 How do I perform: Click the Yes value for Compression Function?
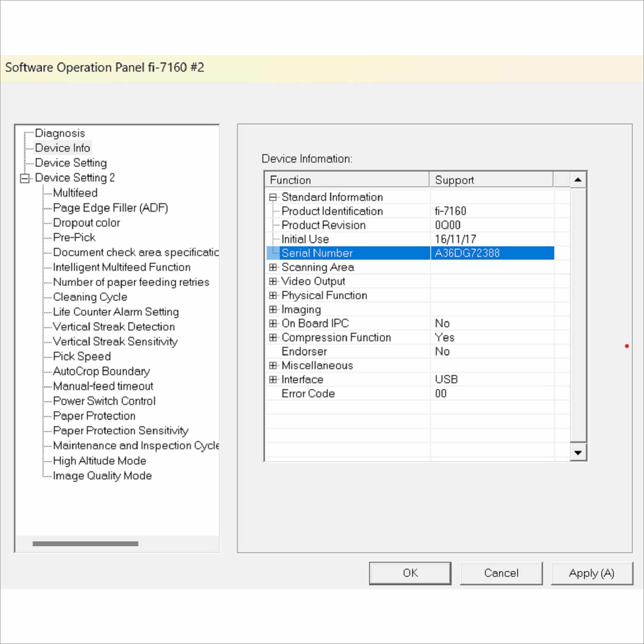click(444, 337)
